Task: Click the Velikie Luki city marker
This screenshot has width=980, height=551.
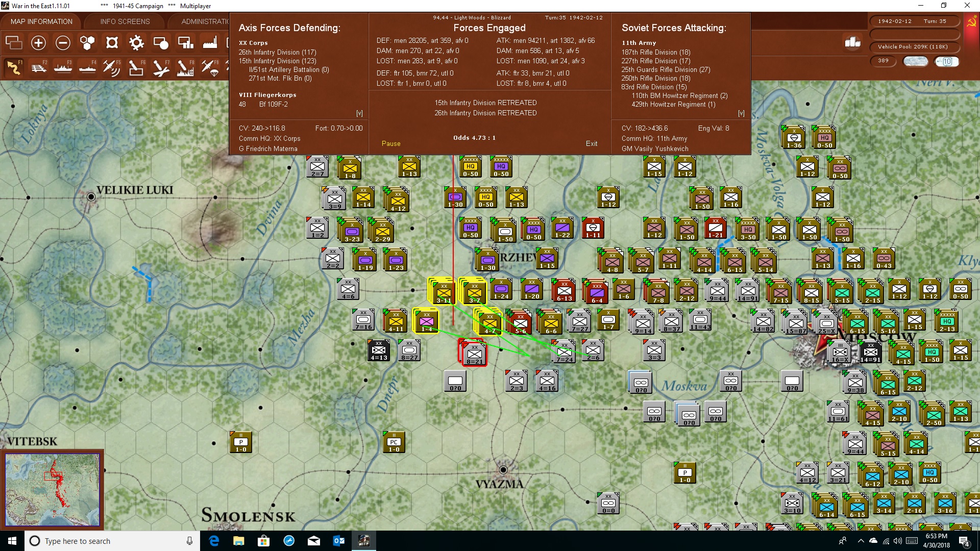Action: pos(91,196)
